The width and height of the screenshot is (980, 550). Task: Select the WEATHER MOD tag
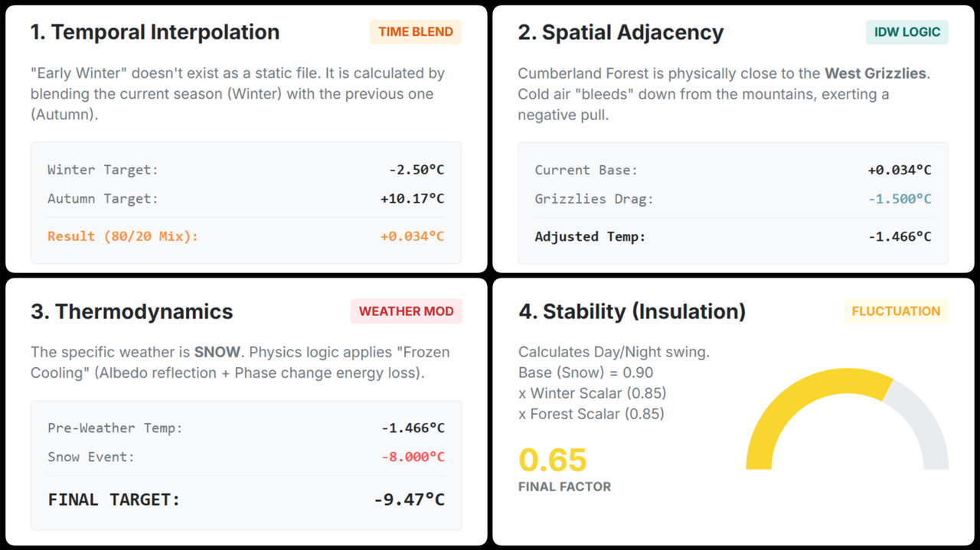(x=406, y=311)
